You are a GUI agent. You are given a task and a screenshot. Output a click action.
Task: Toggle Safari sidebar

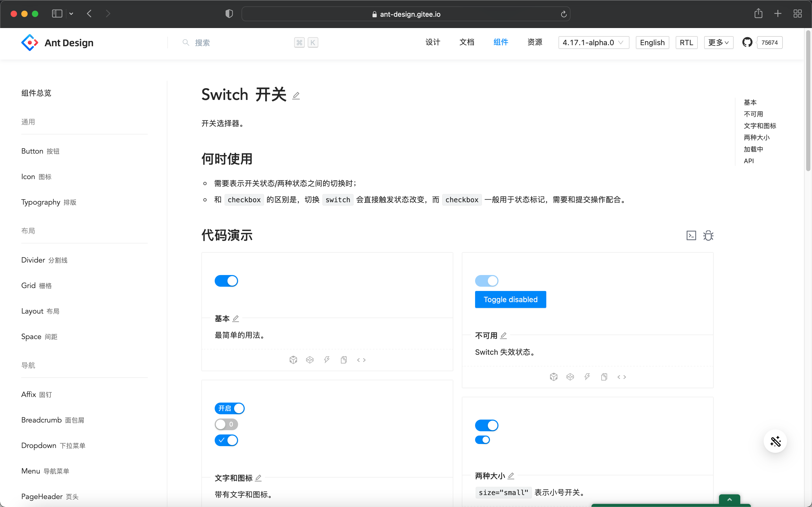(x=57, y=13)
